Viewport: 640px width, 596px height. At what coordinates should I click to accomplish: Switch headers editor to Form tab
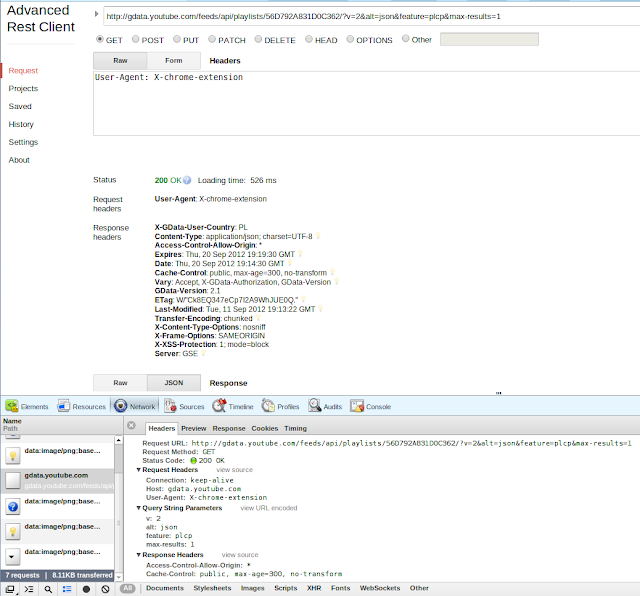point(173,60)
